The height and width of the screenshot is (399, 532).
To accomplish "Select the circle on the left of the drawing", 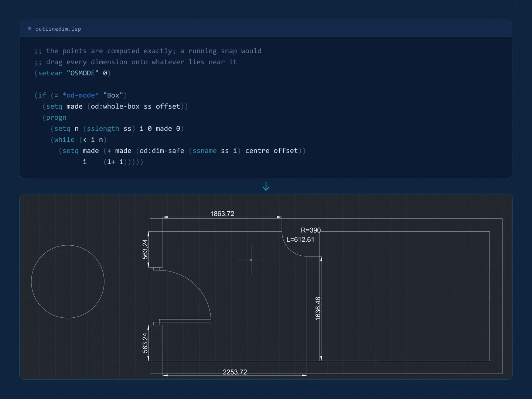I will coord(68,282).
